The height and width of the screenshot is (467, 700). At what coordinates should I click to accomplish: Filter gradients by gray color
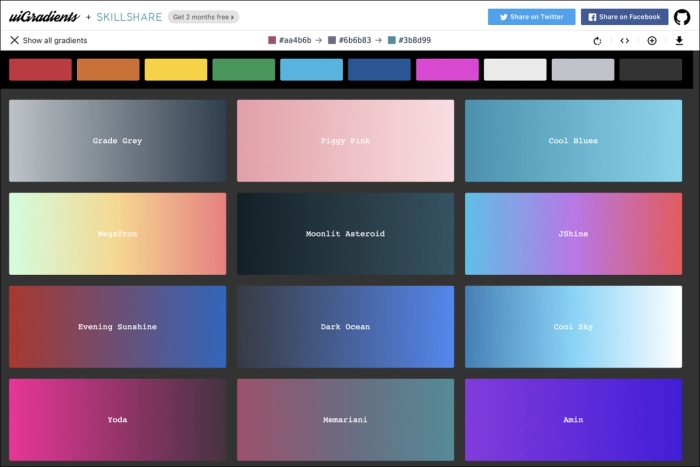pos(583,70)
